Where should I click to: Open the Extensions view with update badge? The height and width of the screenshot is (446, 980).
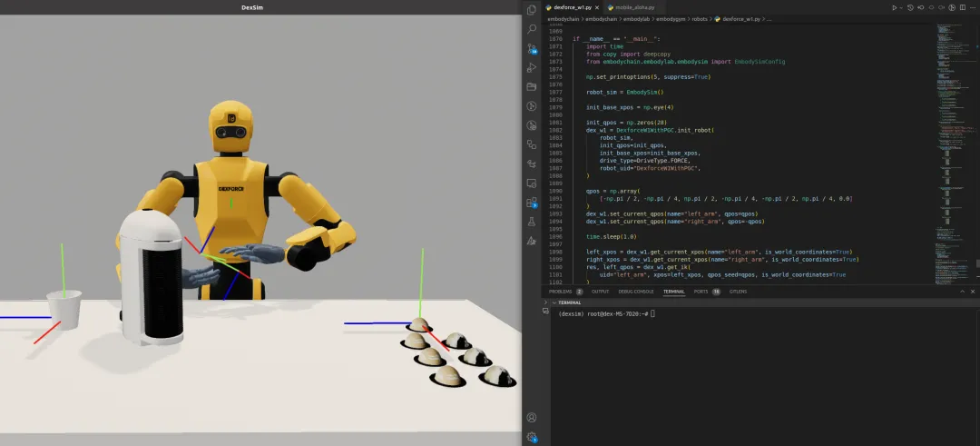click(x=532, y=202)
